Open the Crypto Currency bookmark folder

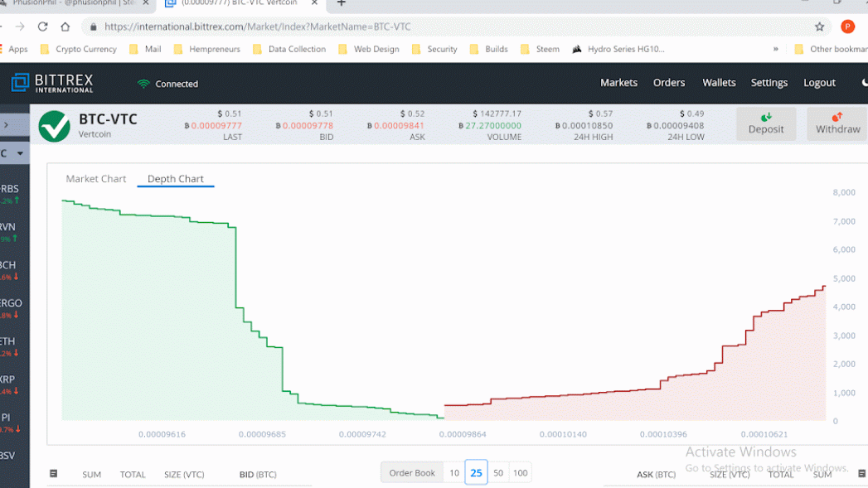click(x=79, y=49)
